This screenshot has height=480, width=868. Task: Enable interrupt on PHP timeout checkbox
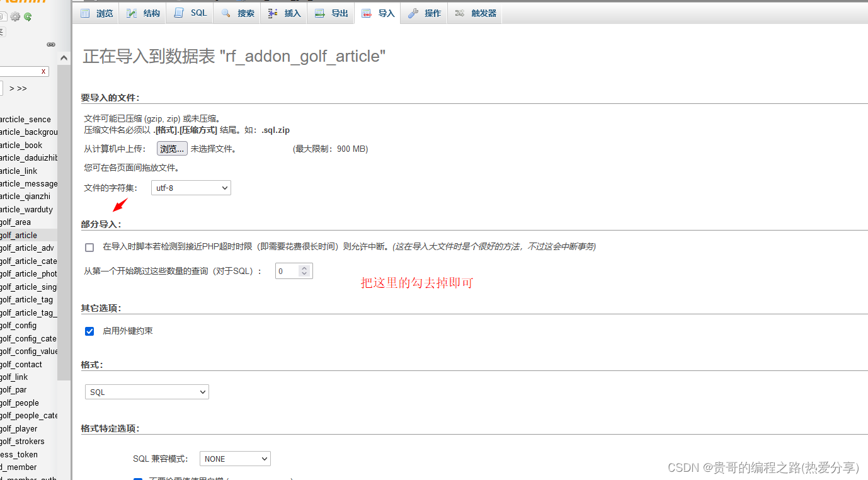(x=89, y=247)
